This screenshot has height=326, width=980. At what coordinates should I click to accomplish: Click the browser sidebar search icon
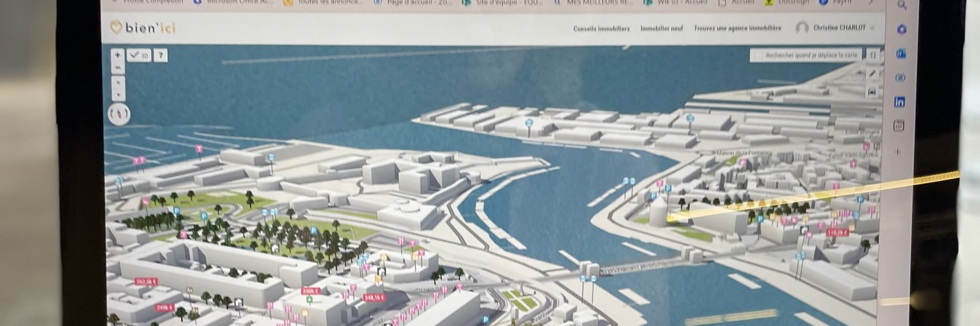[x=902, y=5]
